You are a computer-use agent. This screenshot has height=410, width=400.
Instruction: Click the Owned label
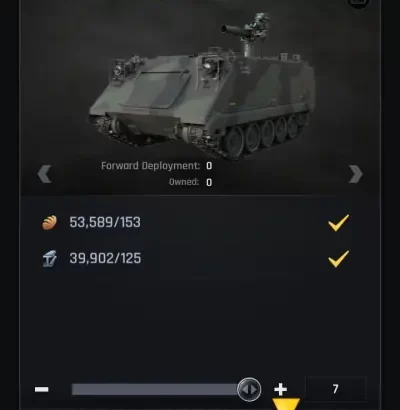tap(184, 182)
